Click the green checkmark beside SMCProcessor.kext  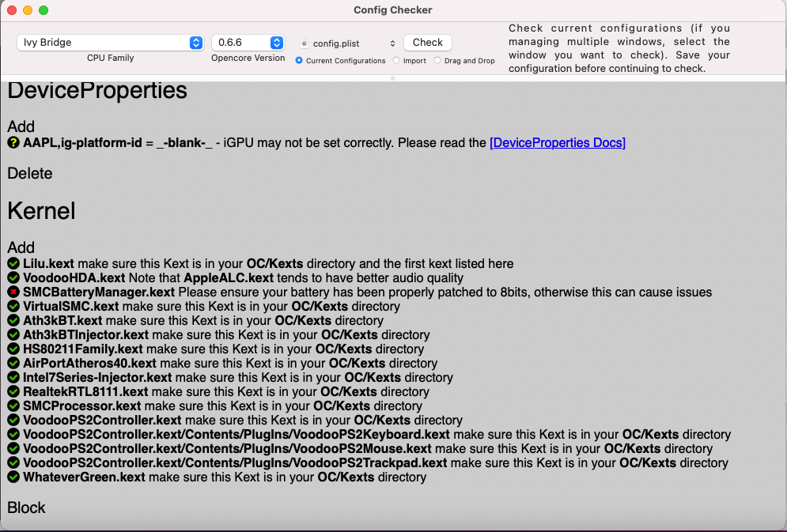13,406
